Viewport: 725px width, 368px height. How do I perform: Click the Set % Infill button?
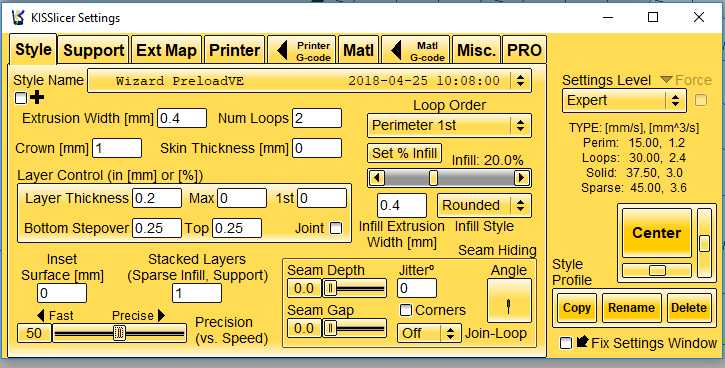405,153
